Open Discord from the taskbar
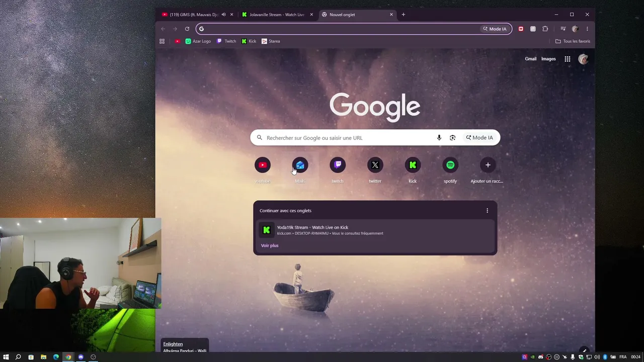Image resolution: width=644 pixels, height=362 pixels. pos(80,357)
